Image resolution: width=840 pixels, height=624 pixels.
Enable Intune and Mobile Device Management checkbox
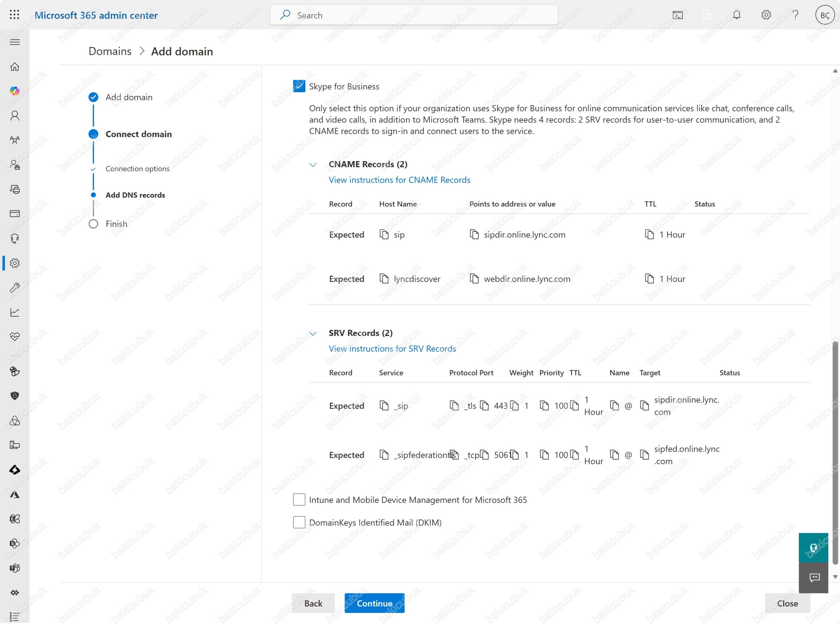299,499
